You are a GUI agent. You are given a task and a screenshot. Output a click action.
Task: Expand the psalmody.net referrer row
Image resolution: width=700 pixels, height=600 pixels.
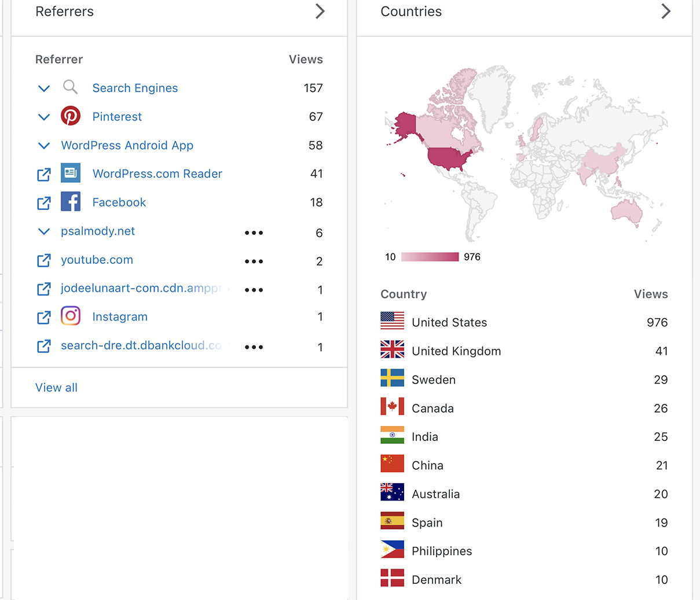point(44,231)
